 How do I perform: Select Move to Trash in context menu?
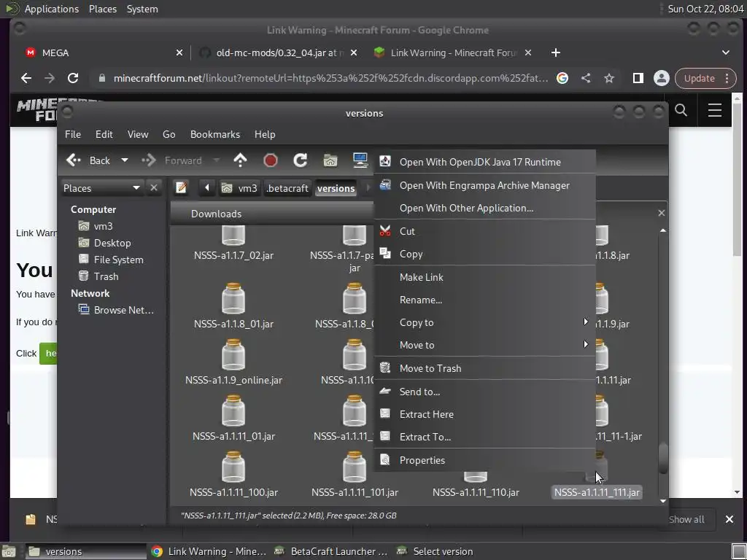click(x=485, y=368)
